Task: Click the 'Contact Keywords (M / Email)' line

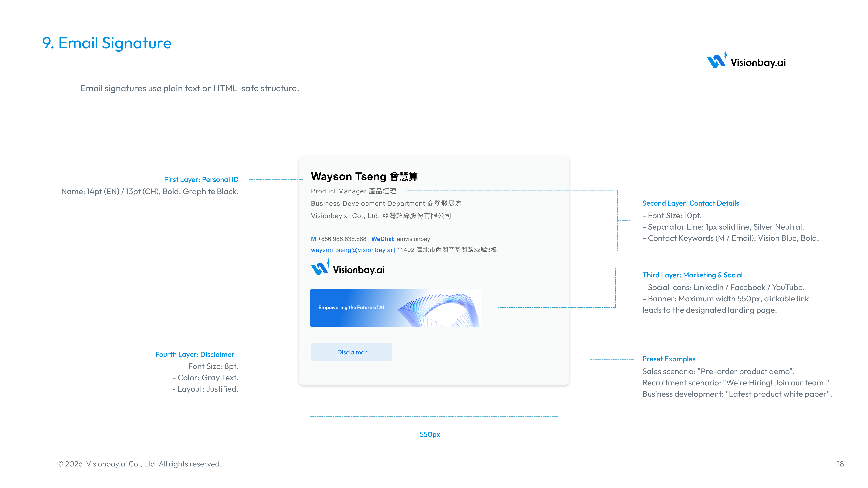Action: (x=731, y=238)
